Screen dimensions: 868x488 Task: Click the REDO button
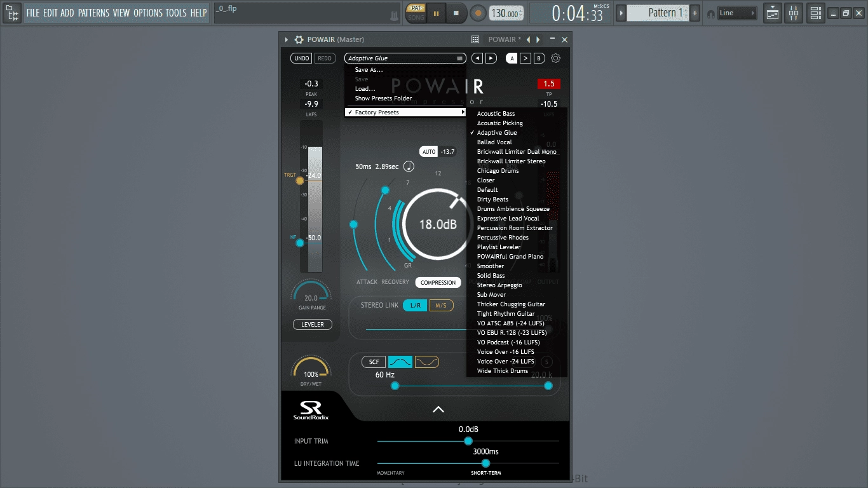tap(325, 58)
